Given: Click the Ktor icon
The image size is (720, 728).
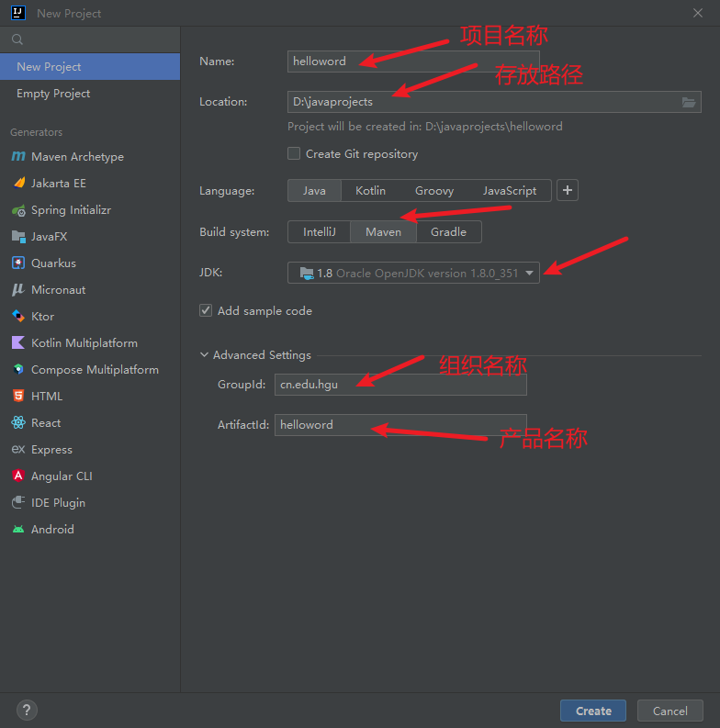Looking at the screenshot, I should tap(18, 316).
